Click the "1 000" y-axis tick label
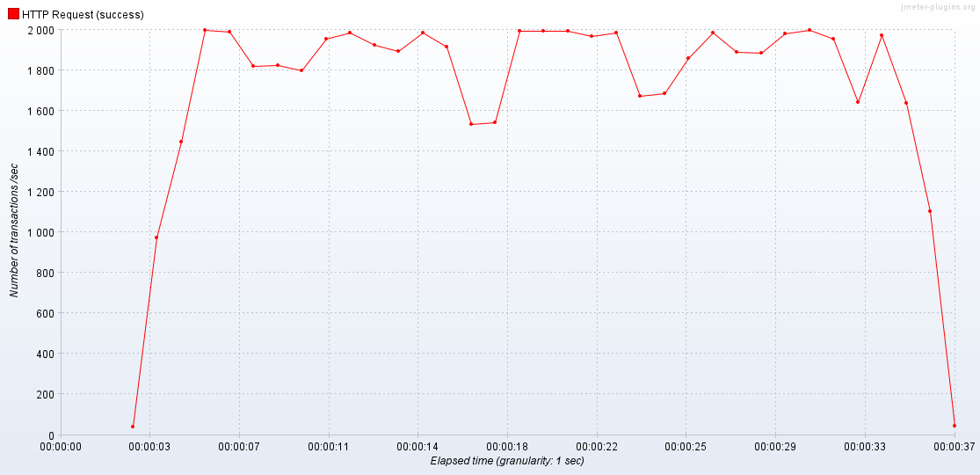This screenshot has height=475, width=980. (41, 232)
